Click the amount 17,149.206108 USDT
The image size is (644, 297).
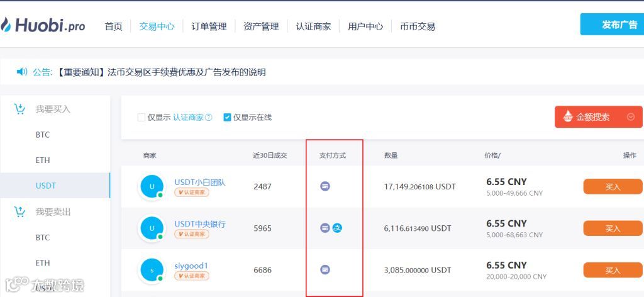[419, 186]
